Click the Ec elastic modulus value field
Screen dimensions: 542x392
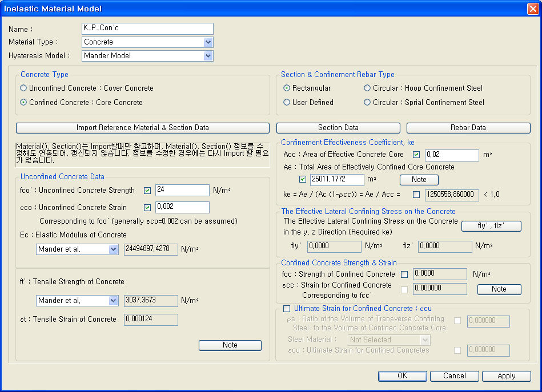151,249
